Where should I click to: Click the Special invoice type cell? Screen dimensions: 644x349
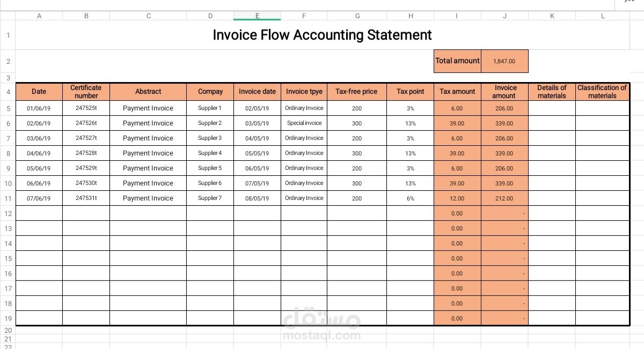coord(304,123)
